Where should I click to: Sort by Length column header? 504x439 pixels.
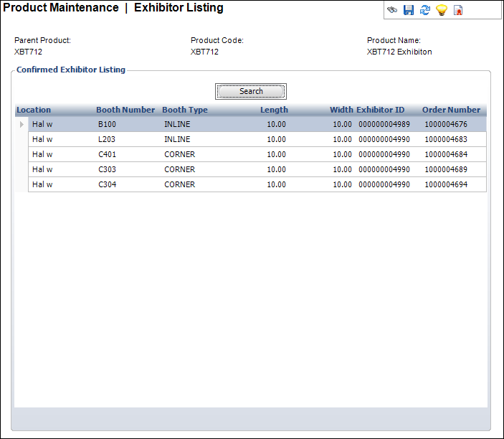point(274,110)
